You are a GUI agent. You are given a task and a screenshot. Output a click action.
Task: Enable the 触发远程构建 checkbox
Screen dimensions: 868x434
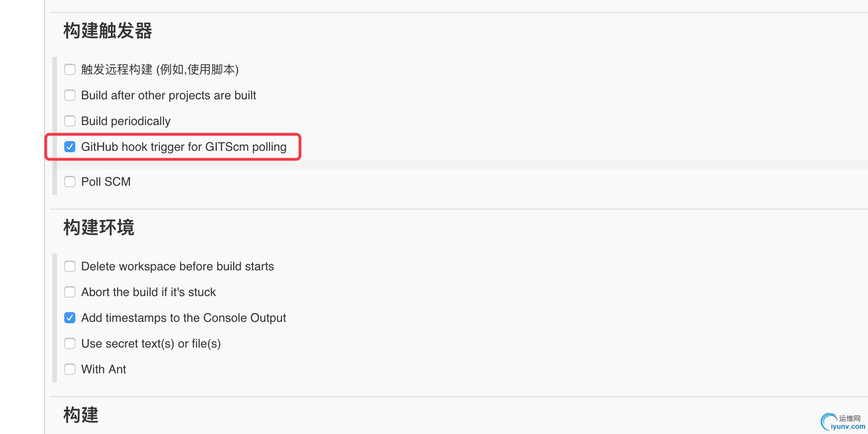[x=70, y=69]
